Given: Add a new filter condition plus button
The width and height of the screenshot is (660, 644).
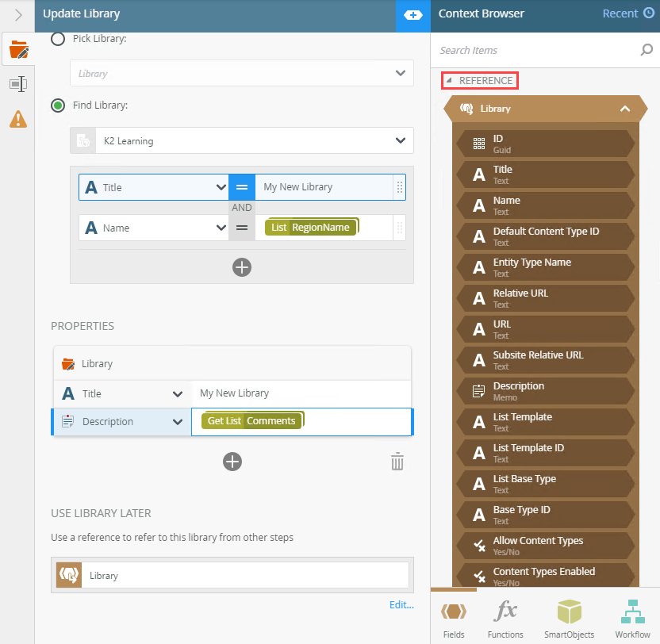Looking at the screenshot, I should [242, 267].
